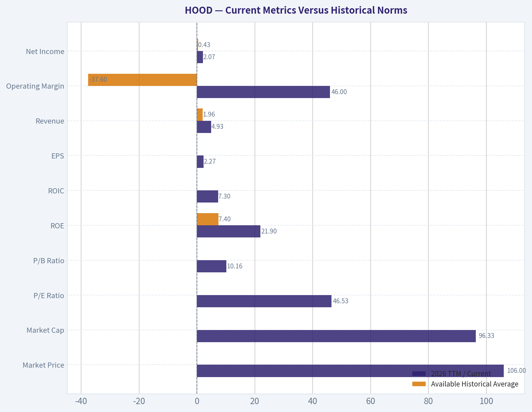The width and height of the screenshot is (532, 412).
Task: Select the "Revenue" axis label
Action: point(50,121)
